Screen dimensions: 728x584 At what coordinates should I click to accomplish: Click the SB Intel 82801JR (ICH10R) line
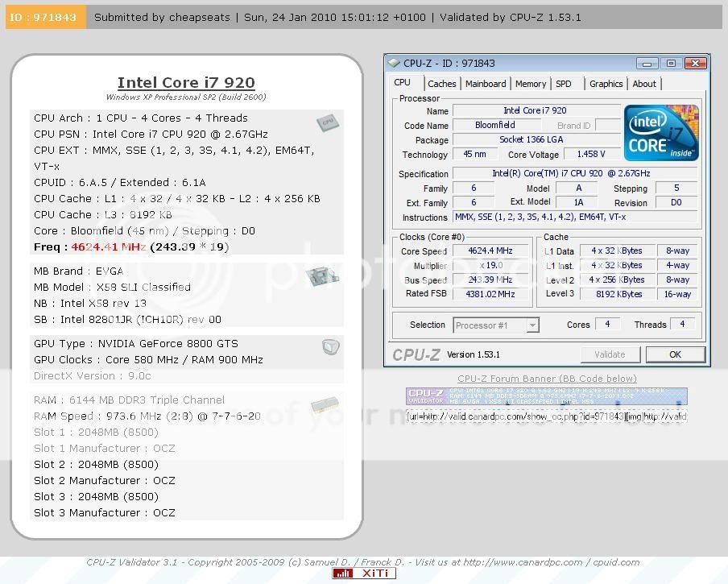pyautogui.click(x=127, y=320)
